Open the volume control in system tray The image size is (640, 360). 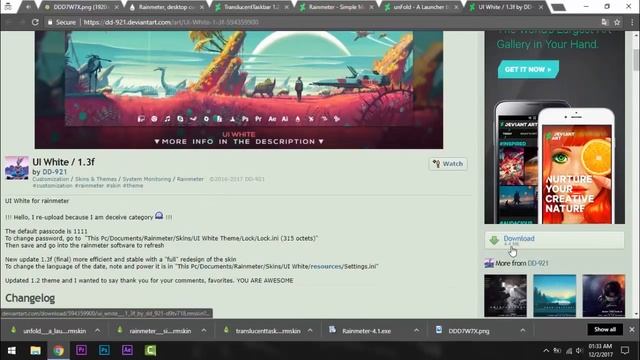579,351
